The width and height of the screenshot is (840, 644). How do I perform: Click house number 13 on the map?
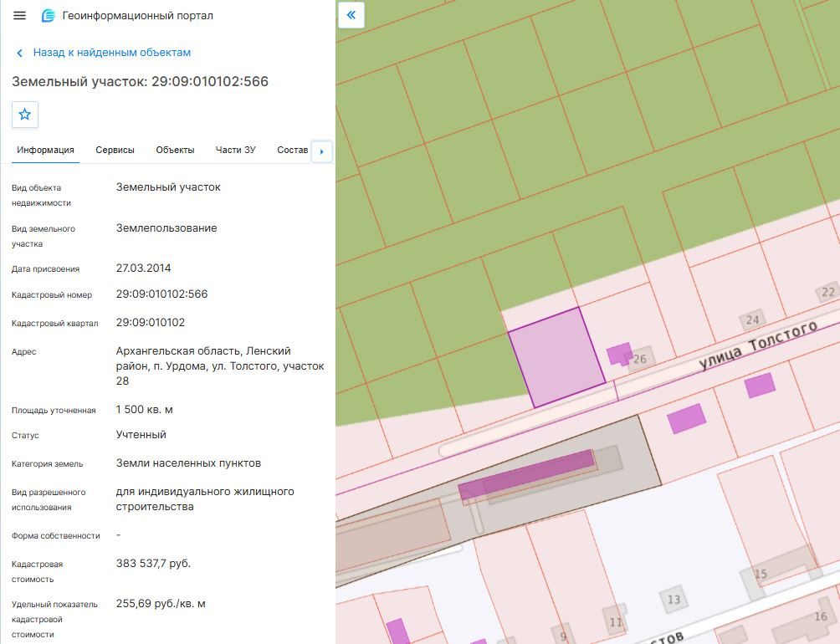[x=674, y=600]
